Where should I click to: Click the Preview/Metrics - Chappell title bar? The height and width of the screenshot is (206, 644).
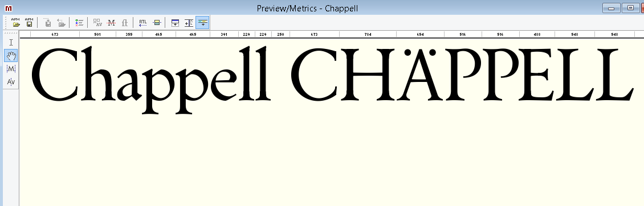coord(307,8)
